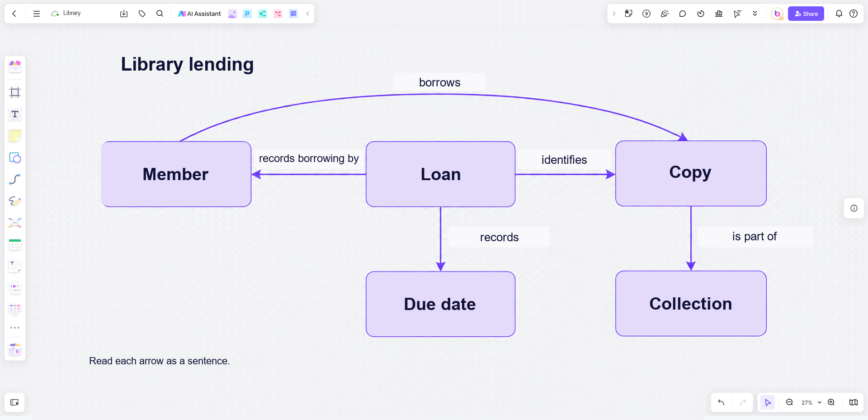Open the AI Assistant
868x420 pixels.
(x=199, y=14)
